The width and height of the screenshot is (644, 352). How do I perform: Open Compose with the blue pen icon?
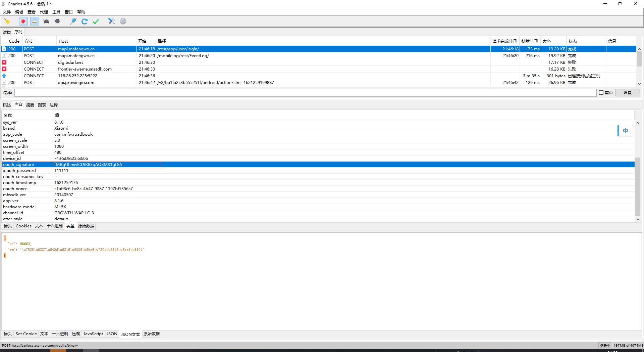[73, 21]
